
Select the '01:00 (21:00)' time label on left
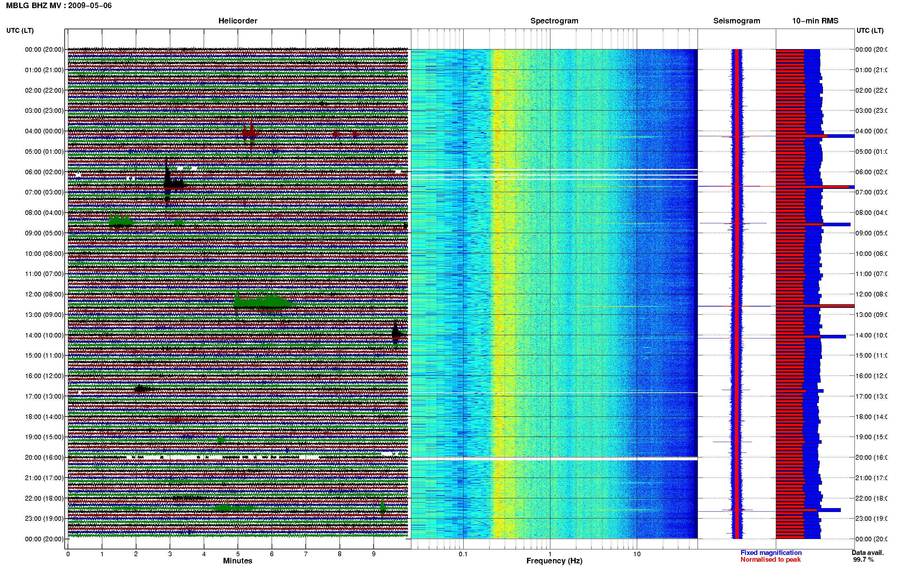[44, 70]
